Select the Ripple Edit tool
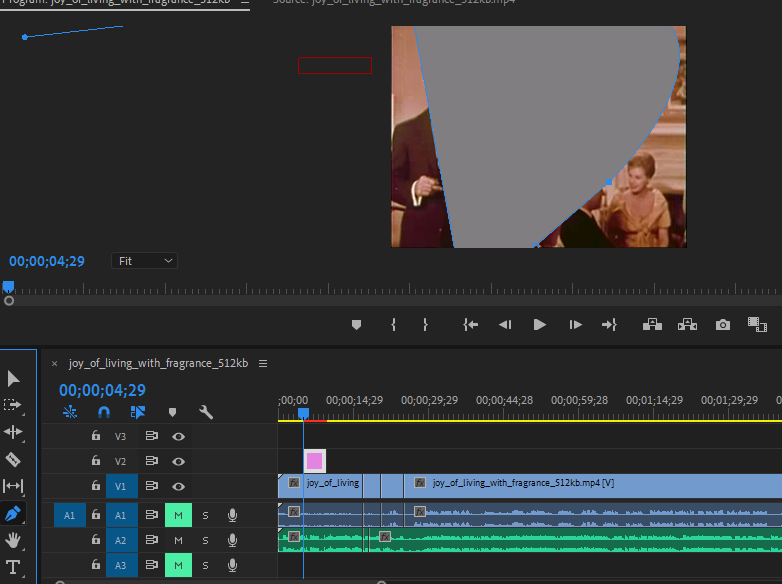The height and width of the screenshot is (584, 782). tap(13, 432)
